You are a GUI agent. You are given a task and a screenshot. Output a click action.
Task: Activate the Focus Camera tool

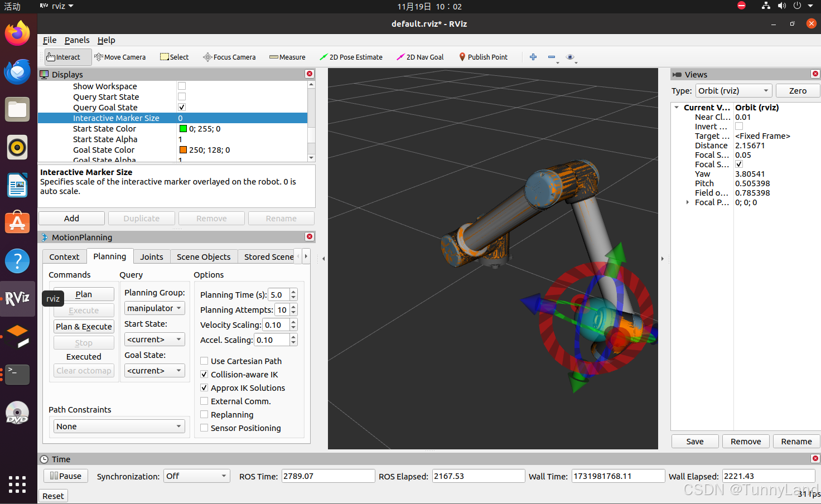[x=229, y=57]
